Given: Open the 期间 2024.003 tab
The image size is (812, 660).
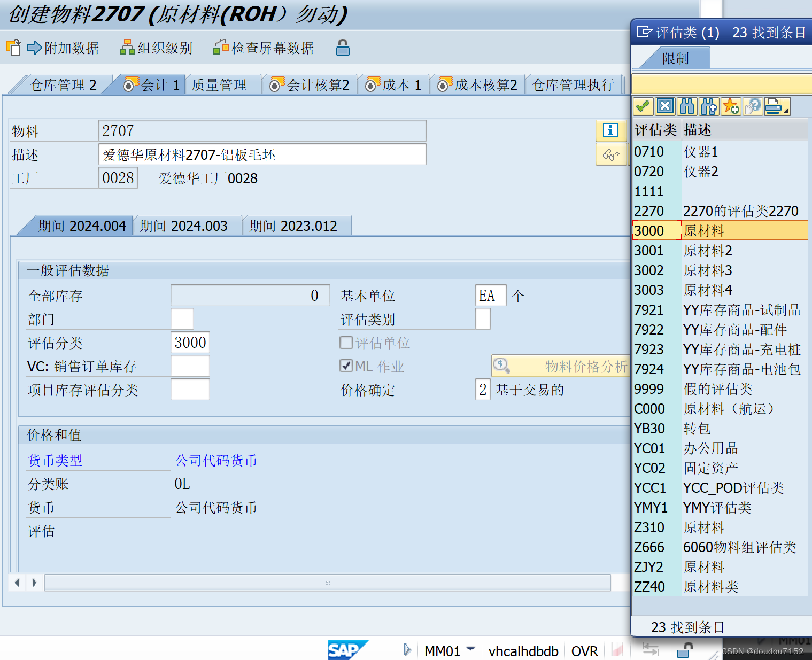Looking at the screenshot, I should tap(183, 226).
